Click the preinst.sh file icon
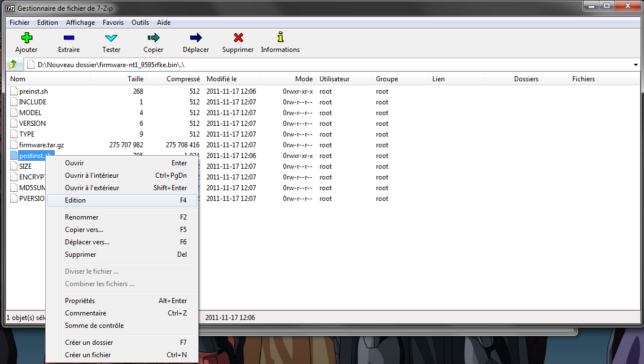 click(x=14, y=91)
